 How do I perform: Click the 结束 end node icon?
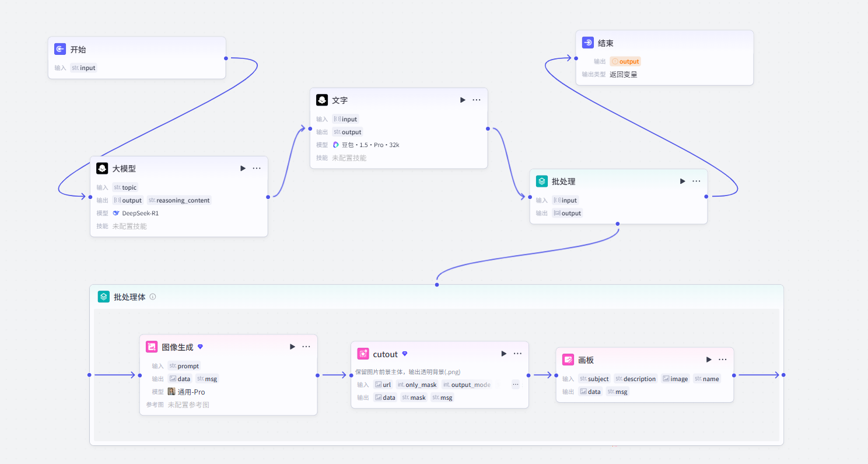click(588, 43)
